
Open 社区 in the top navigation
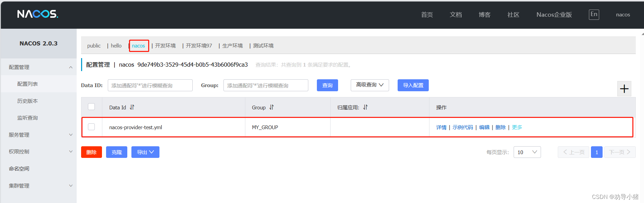click(x=513, y=15)
